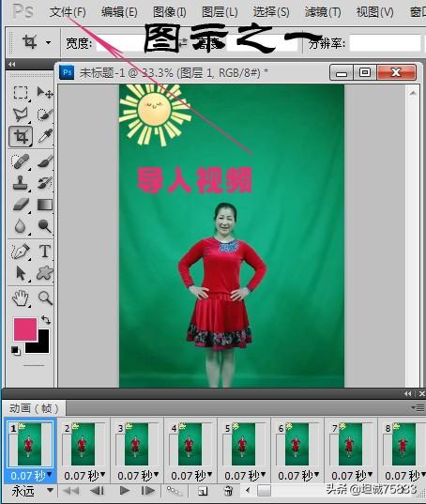Select the Horizontal Type tool

point(45,251)
